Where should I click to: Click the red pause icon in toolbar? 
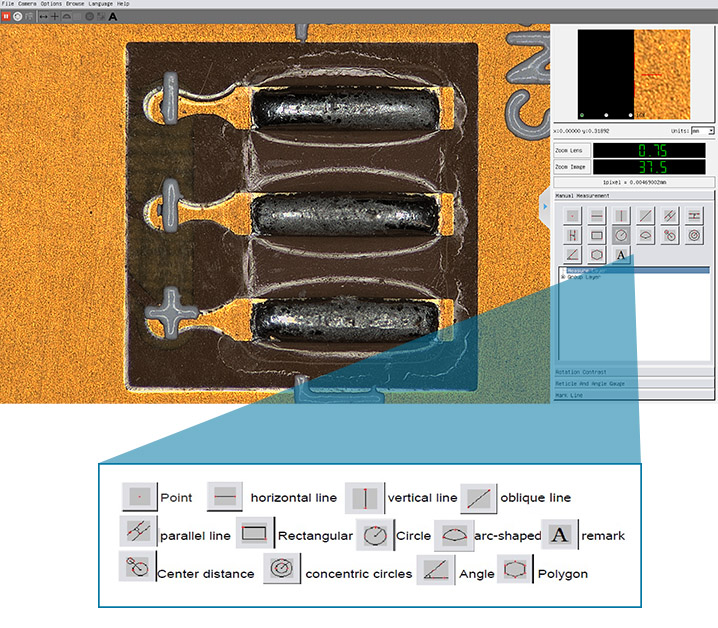tap(7, 16)
